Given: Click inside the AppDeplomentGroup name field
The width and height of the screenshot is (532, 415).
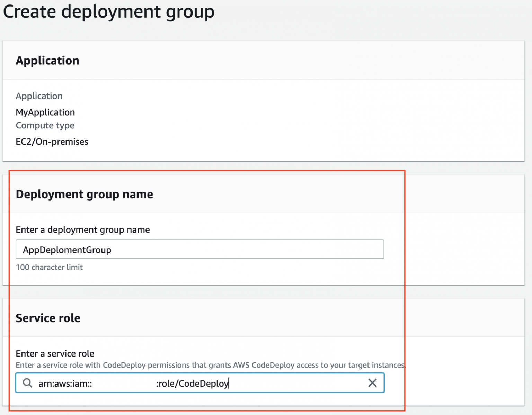Looking at the screenshot, I should (199, 249).
